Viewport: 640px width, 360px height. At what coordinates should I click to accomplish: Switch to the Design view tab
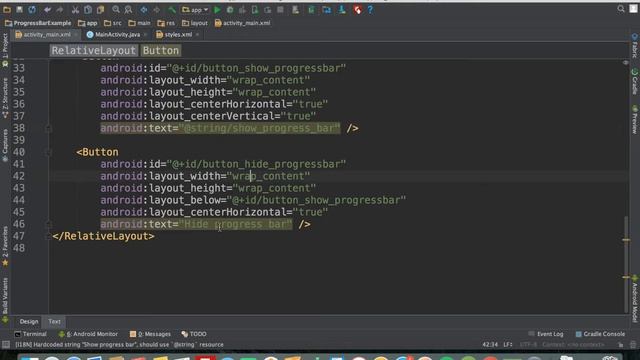point(29,322)
